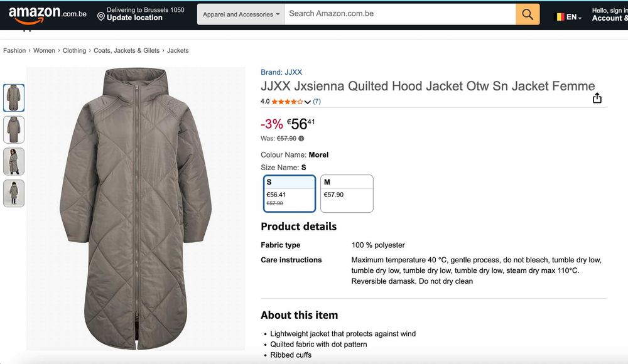Open Hello, sign in Account menu
Screen dimensions: 628x364
(609, 14)
